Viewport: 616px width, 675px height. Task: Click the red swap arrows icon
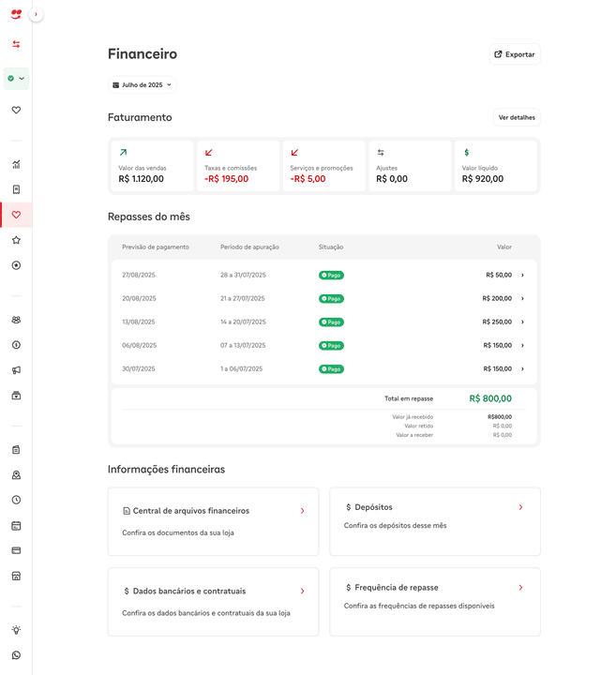coord(16,44)
